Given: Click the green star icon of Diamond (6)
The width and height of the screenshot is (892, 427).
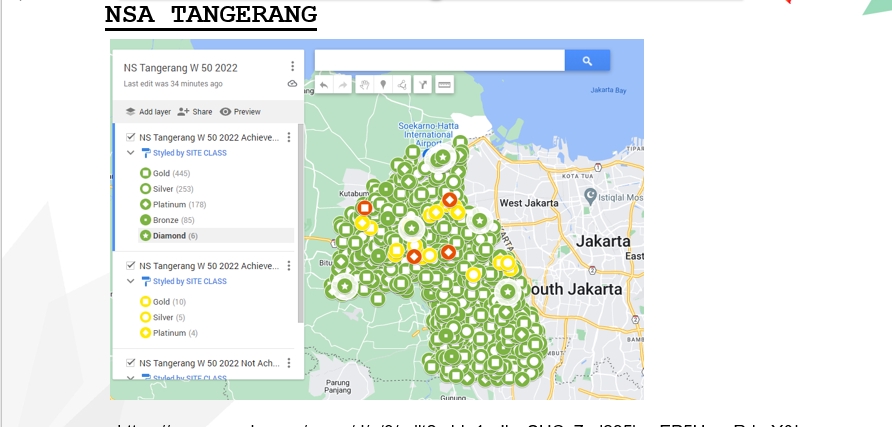Looking at the screenshot, I should click(145, 235).
